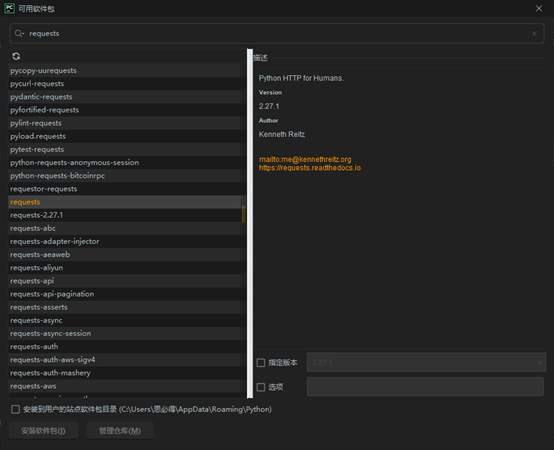The width and height of the screenshot is (554, 450).
Task: Select requests-asserts package
Action: [x=125, y=307]
